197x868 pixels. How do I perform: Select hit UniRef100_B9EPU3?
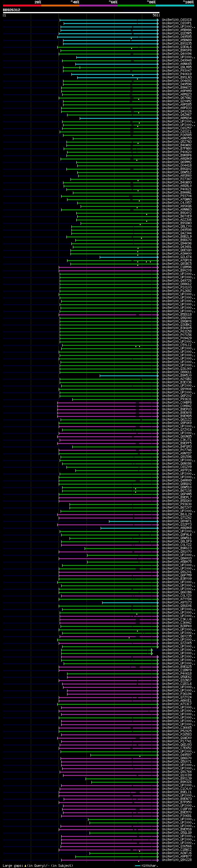pos(177,410)
